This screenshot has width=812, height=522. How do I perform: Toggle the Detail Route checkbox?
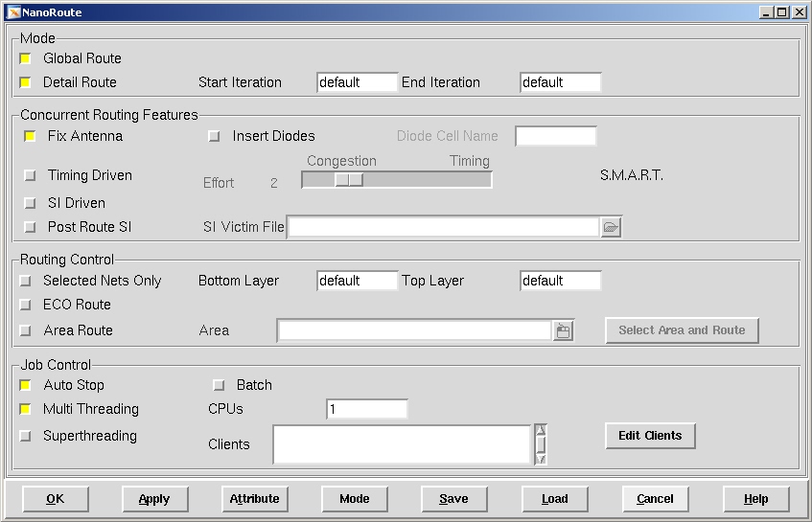(25, 82)
